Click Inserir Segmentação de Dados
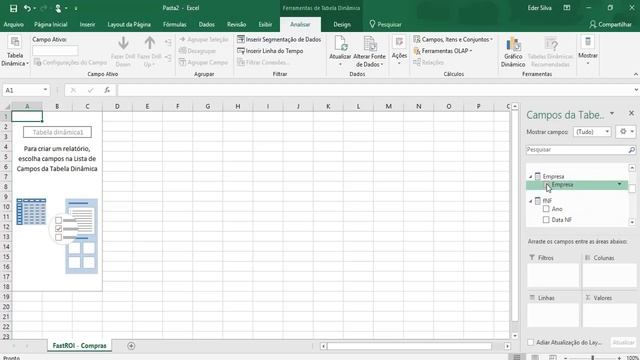The image size is (640, 360). coord(279,40)
